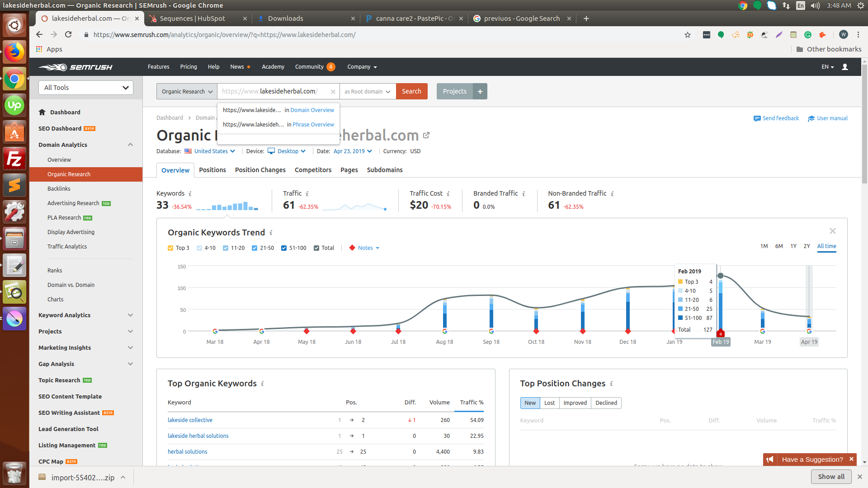Viewport: 868px width, 488px height.
Task: Click Organic Keywords Trend info icon
Action: click(271, 233)
